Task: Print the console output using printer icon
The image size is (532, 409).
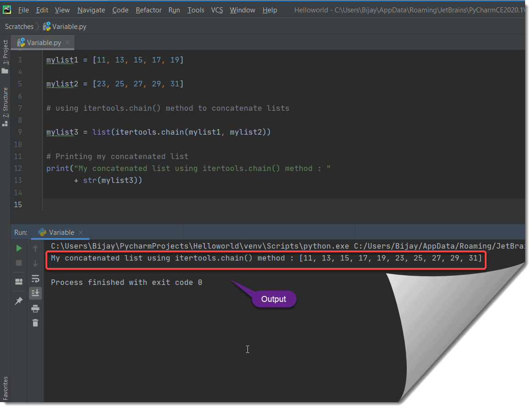Action: tap(35, 308)
